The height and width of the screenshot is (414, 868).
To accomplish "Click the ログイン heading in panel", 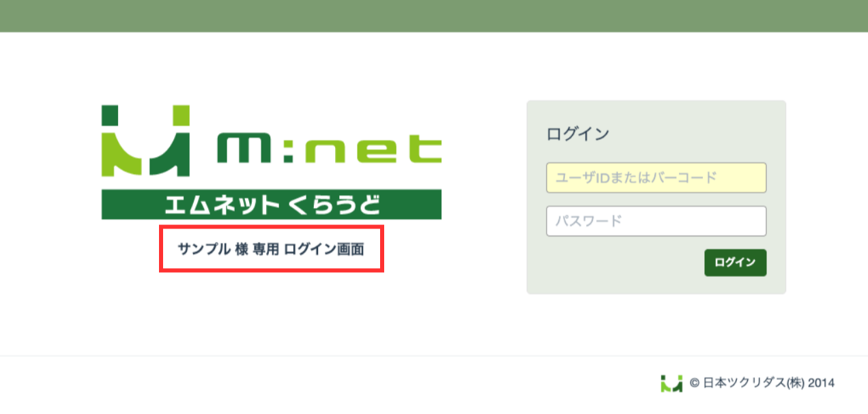I will (577, 134).
